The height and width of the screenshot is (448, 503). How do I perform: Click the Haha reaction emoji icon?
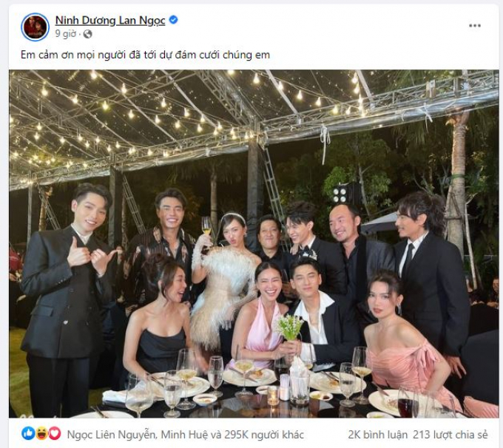(x=41, y=433)
